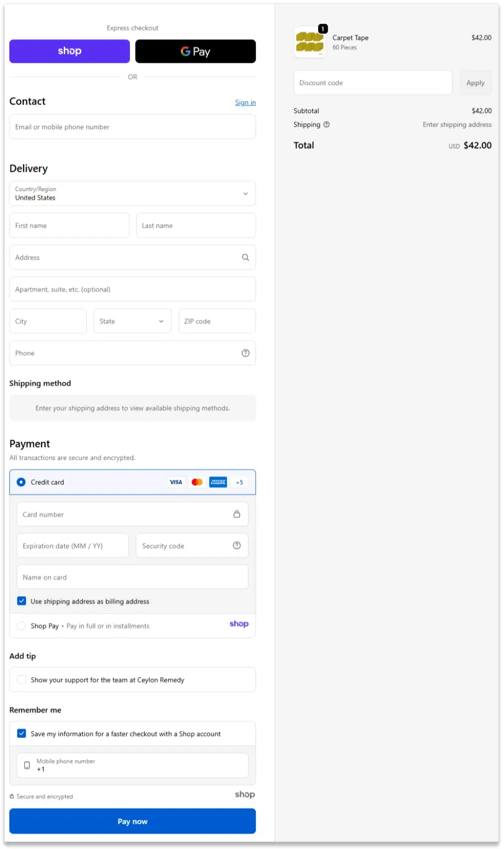Uncheck Save my information for faster checkout
This screenshot has height=849, width=504.
pos(22,733)
